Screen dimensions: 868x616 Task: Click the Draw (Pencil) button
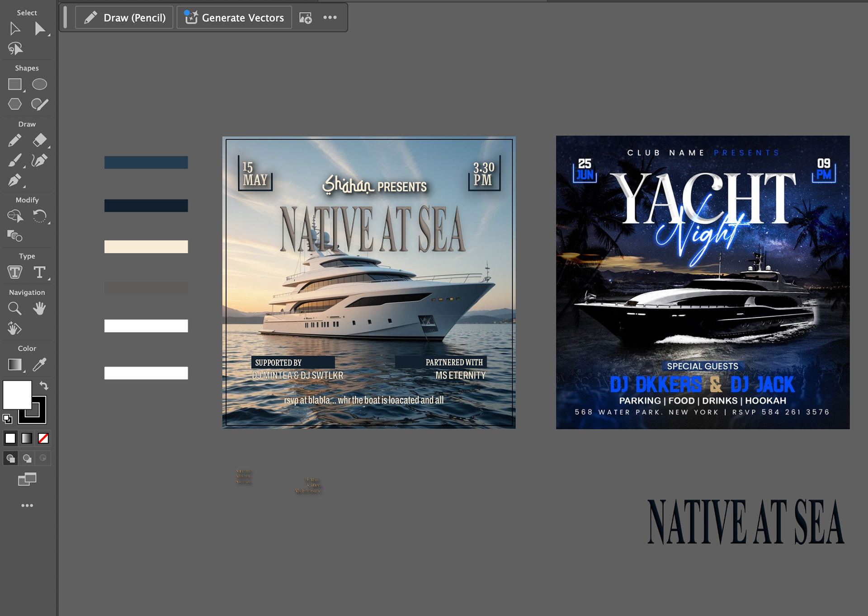click(124, 18)
